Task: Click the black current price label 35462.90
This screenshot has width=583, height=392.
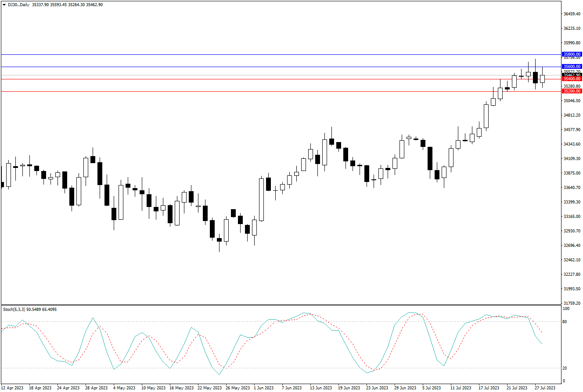Action: [572, 75]
